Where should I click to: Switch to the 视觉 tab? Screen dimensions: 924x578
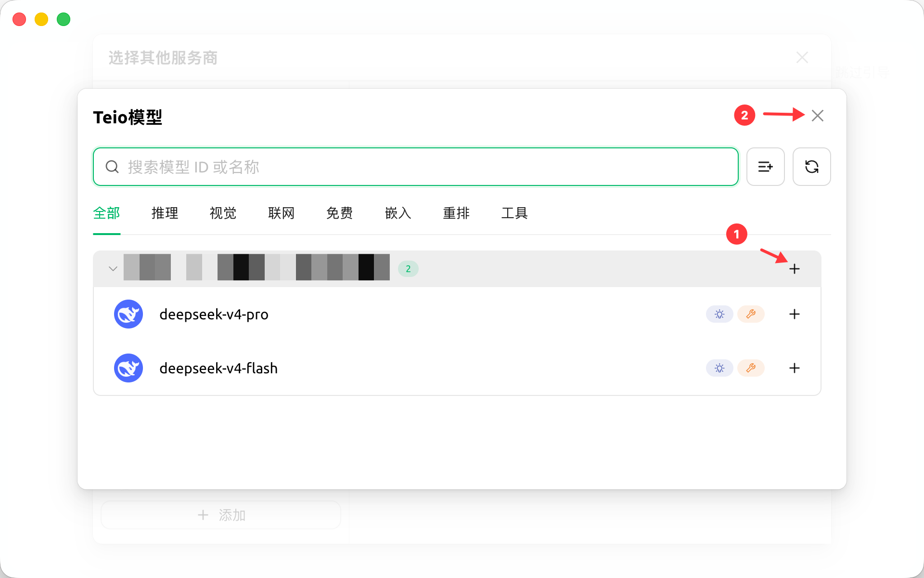click(223, 213)
